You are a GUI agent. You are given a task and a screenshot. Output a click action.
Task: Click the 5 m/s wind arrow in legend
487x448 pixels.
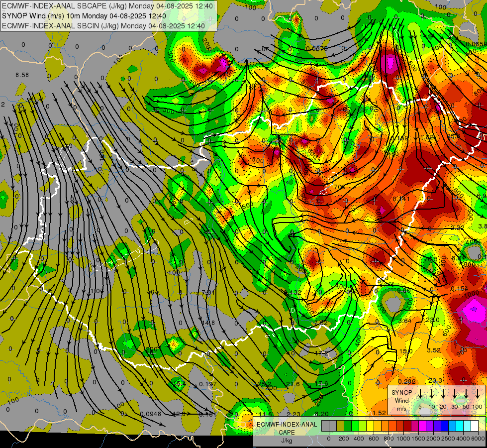[420, 394]
